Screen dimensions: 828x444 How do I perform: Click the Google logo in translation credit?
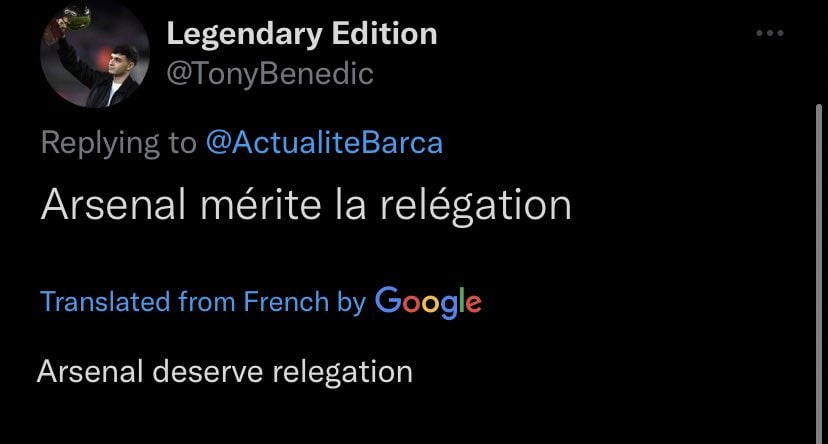[428, 301]
